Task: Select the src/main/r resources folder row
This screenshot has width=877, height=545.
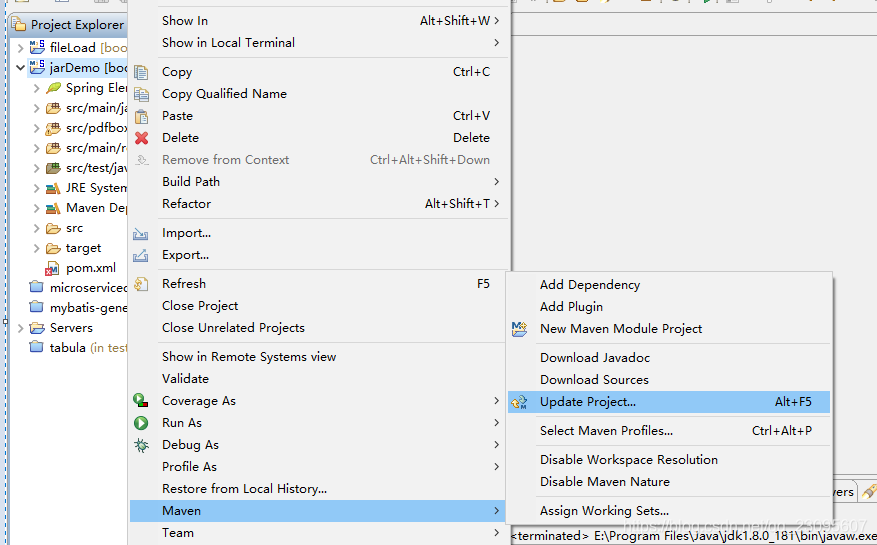Action: click(x=86, y=148)
